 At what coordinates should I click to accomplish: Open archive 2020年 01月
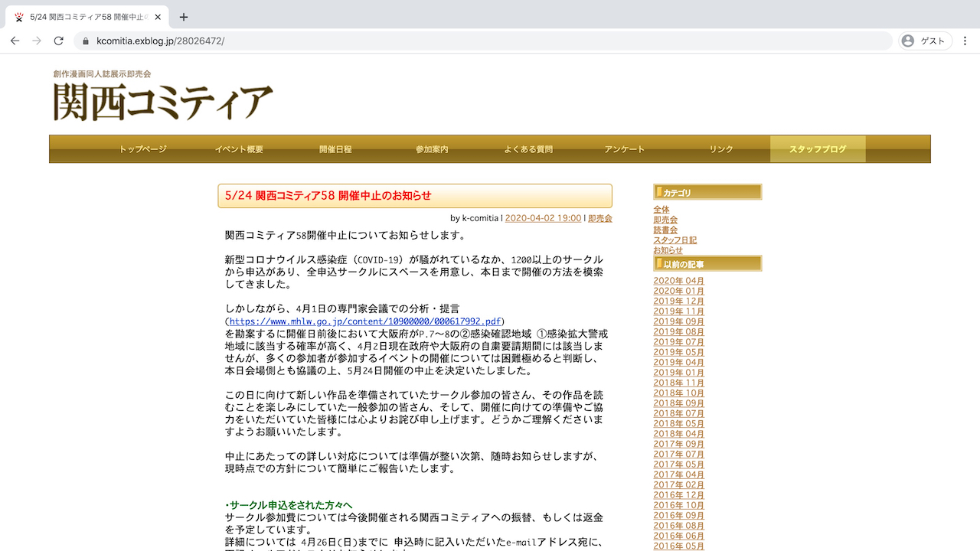679,291
